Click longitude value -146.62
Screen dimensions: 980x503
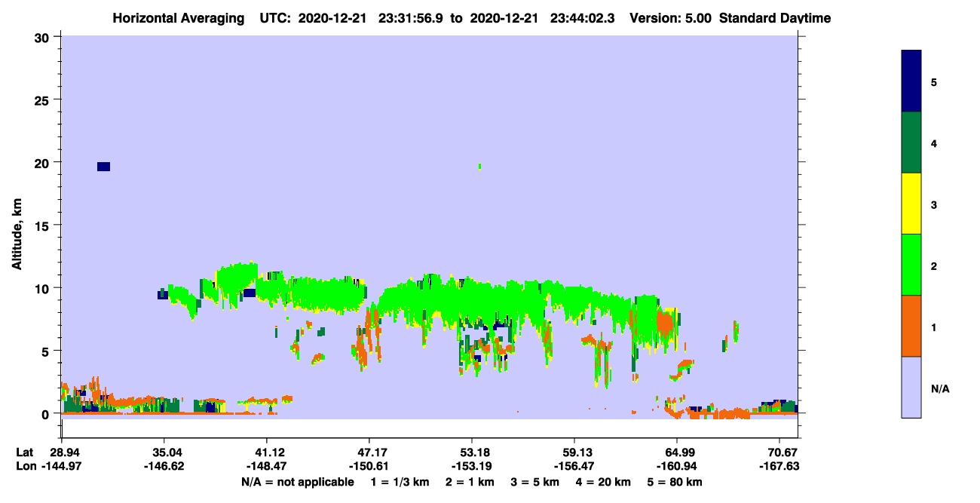click(164, 467)
